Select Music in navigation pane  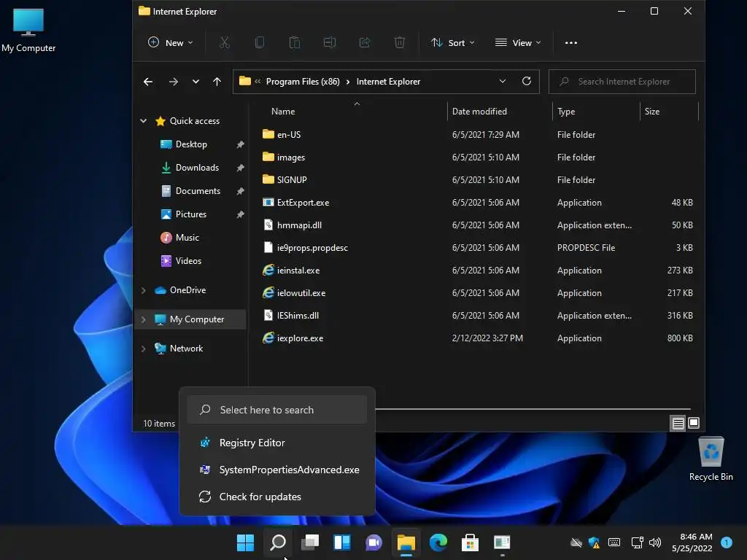pyautogui.click(x=187, y=238)
